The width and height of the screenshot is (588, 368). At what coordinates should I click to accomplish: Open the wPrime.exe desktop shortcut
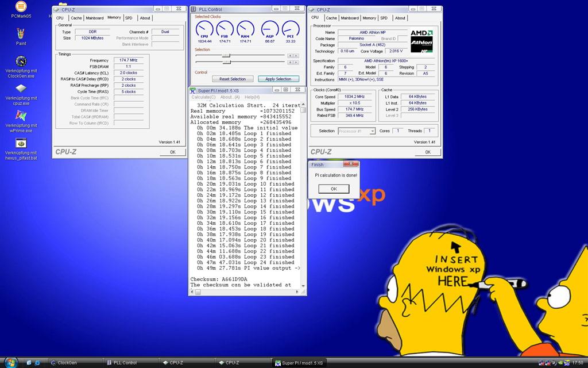[x=21, y=122]
